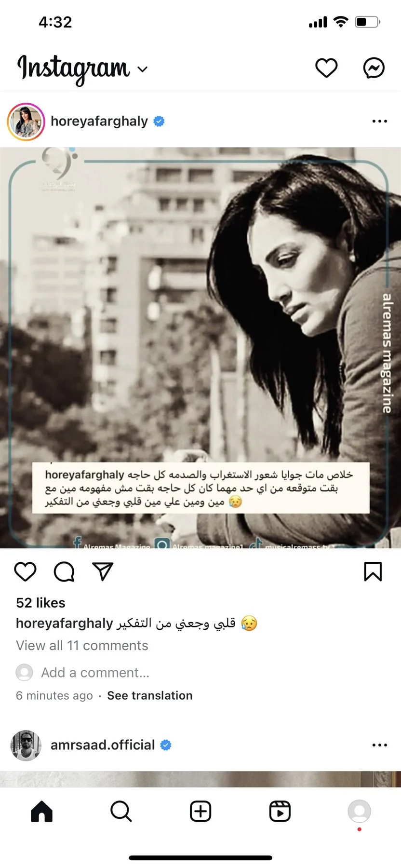The width and height of the screenshot is (401, 868).
Task: Switch to Search tab
Action: point(121,811)
